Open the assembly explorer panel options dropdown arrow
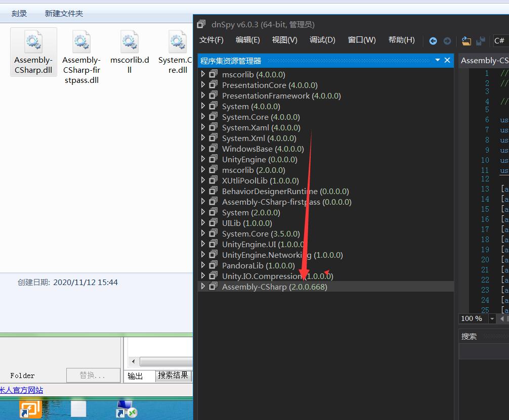This screenshot has height=420, width=509. [438, 60]
